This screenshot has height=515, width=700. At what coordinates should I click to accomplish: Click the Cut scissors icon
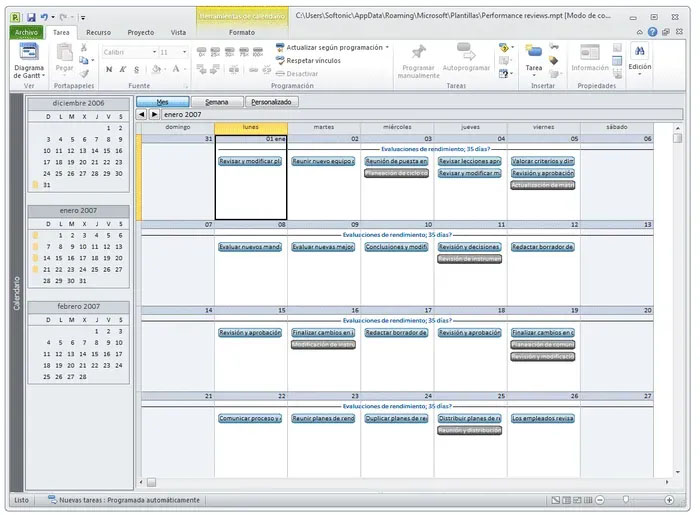coord(83,48)
